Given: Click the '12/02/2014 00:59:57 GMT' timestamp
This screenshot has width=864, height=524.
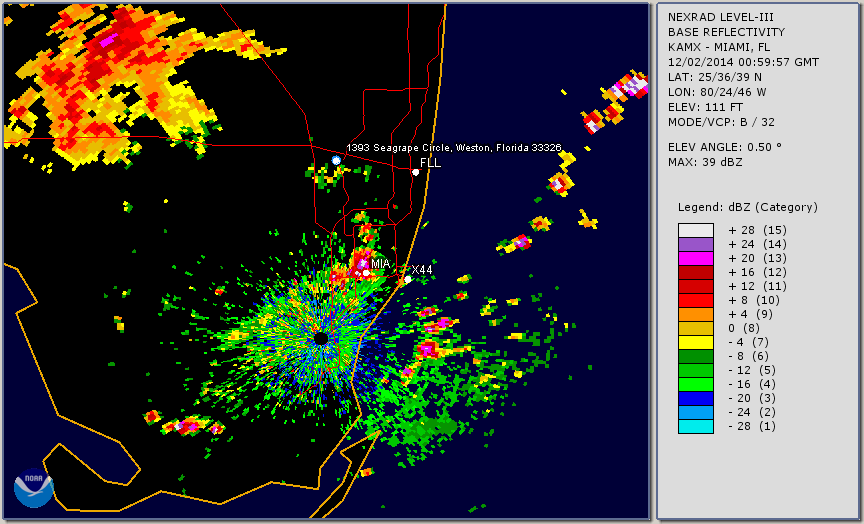Looking at the screenshot, I should click(743, 62).
